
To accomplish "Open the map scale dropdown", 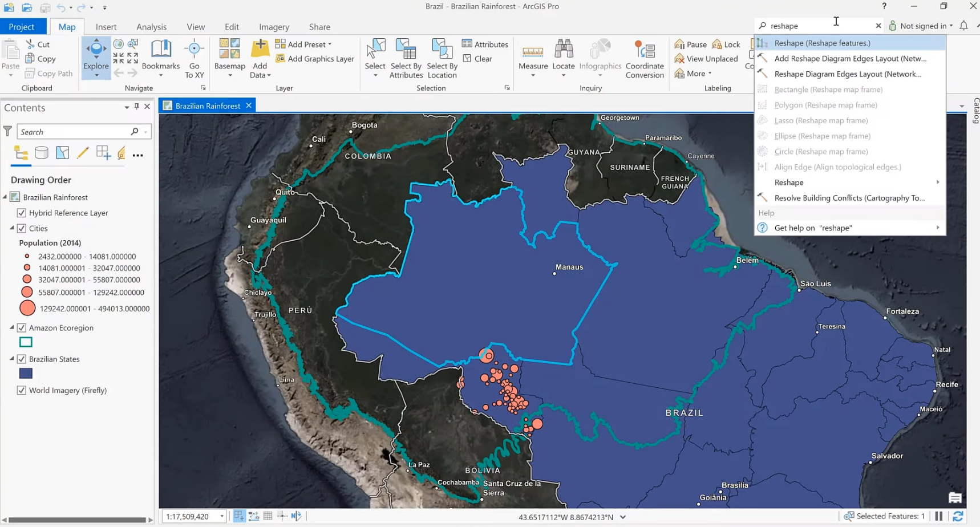I will [222, 517].
